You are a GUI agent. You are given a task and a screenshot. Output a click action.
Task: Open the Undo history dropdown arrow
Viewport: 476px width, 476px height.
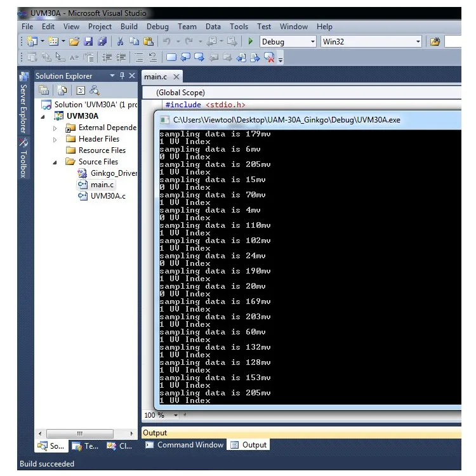(178, 41)
